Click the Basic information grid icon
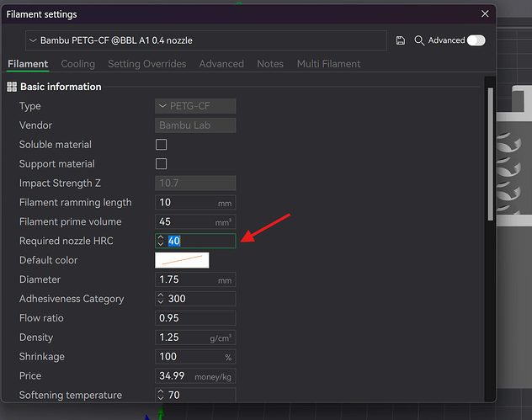Viewport: 532px width, 420px height. (x=12, y=87)
